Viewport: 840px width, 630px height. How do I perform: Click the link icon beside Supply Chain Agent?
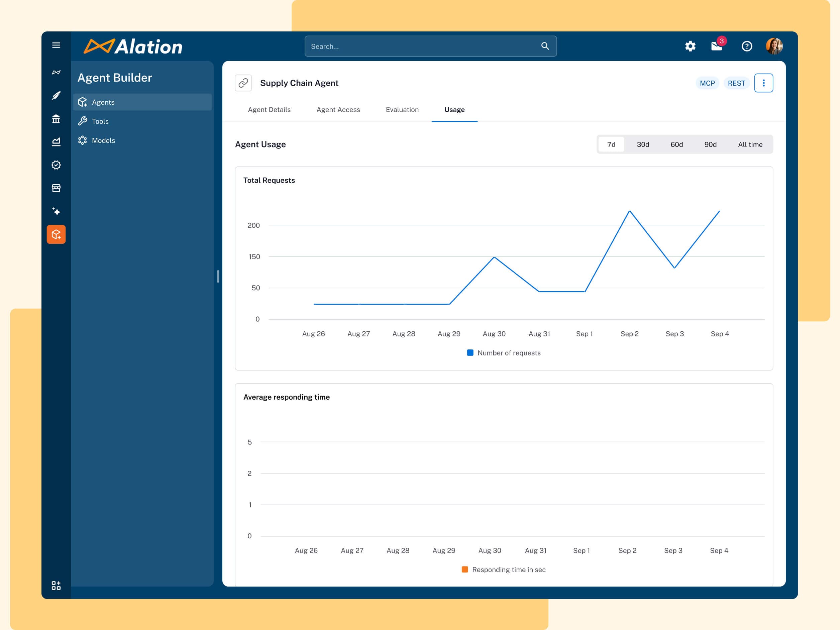243,83
